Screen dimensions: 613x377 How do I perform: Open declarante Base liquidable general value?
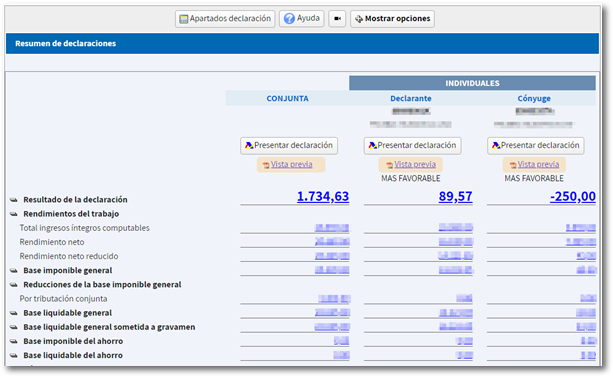[456, 313]
